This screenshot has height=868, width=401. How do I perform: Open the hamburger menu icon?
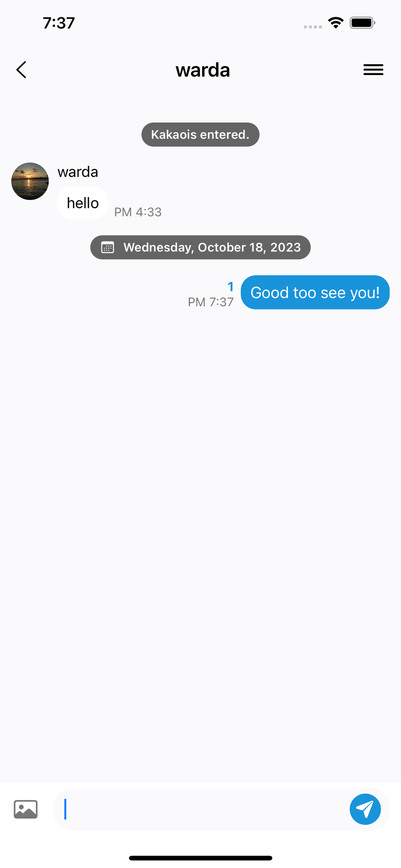[x=373, y=69]
